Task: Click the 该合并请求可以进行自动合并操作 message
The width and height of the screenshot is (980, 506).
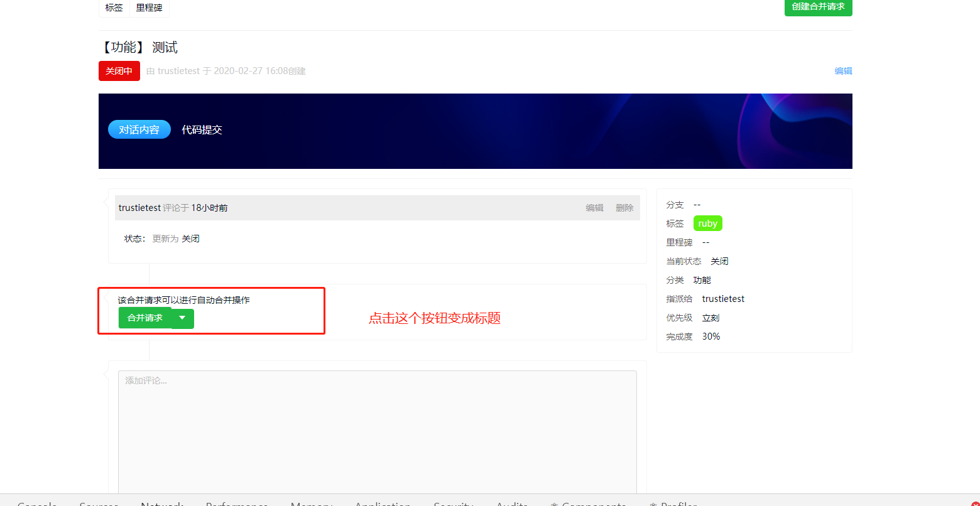Action: pos(183,300)
